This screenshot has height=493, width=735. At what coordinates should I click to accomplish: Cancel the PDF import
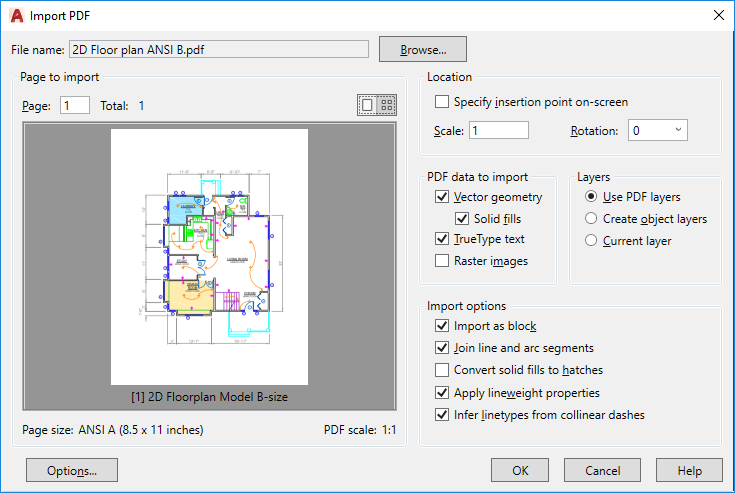(602, 470)
